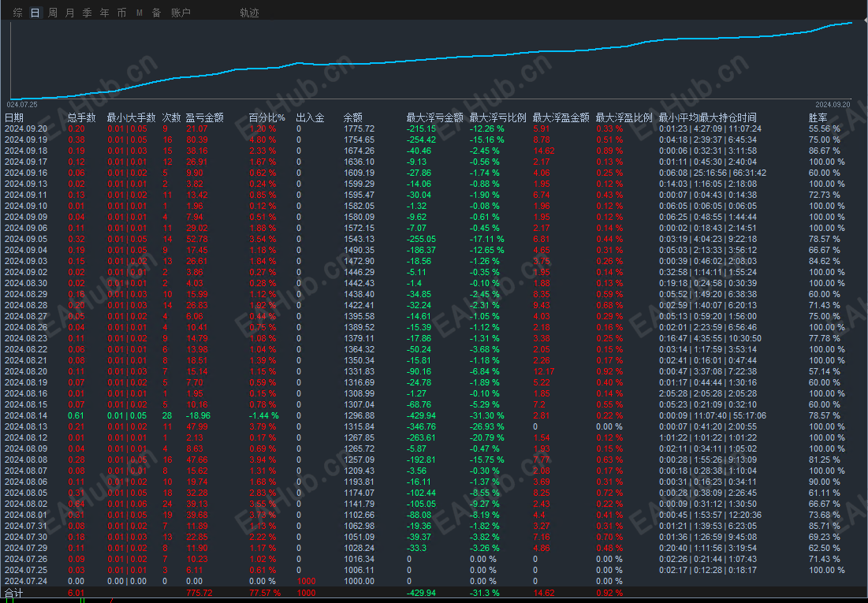Click the 合计 totals row
Viewport: 868px width, 603px height.
[x=434, y=593]
